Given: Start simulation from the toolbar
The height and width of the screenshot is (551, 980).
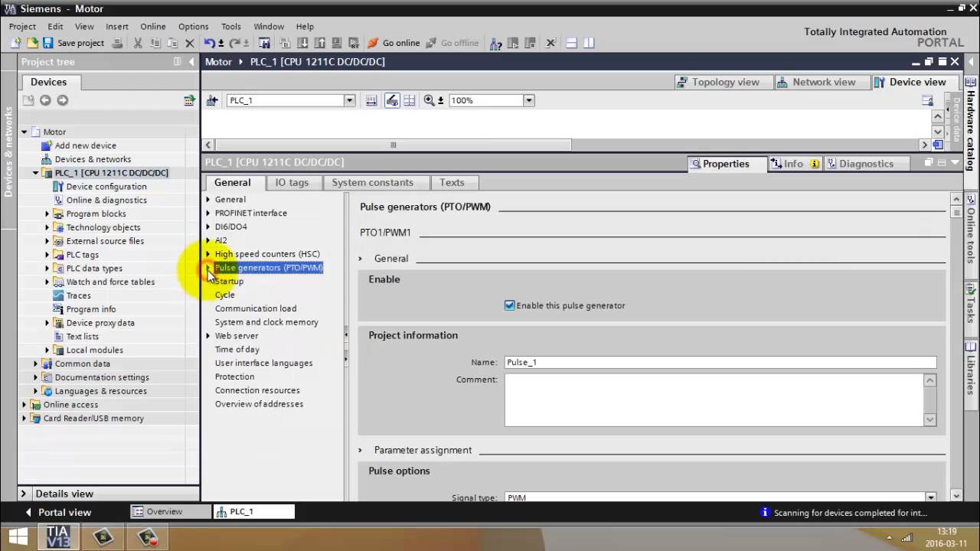Looking at the screenshot, I should point(336,43).
